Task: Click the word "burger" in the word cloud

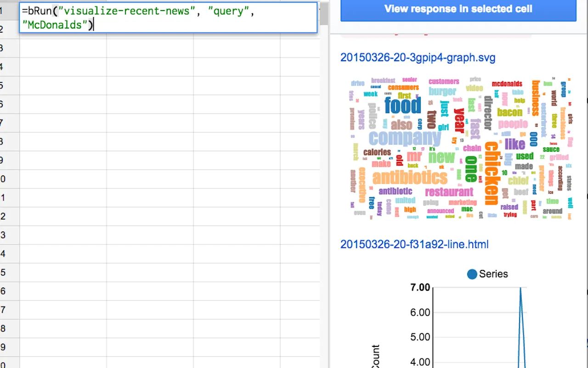Action: 442,91
